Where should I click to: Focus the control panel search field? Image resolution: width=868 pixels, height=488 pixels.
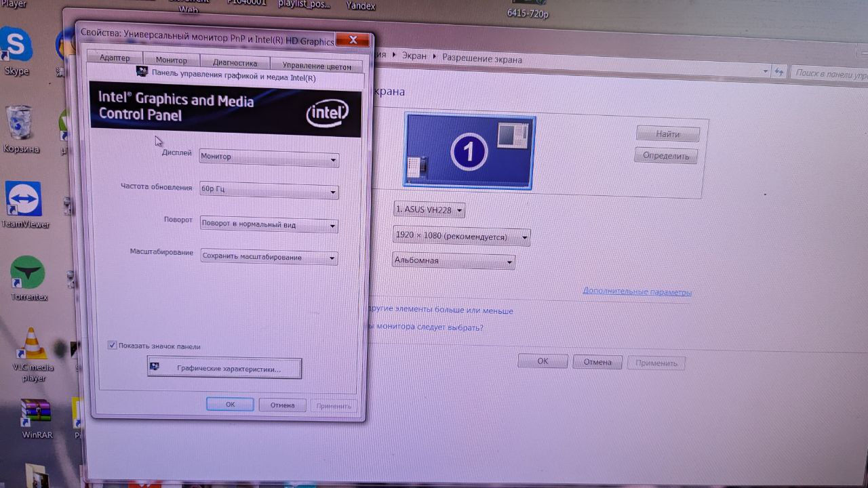pyautogui.click(x=829, y=73)
